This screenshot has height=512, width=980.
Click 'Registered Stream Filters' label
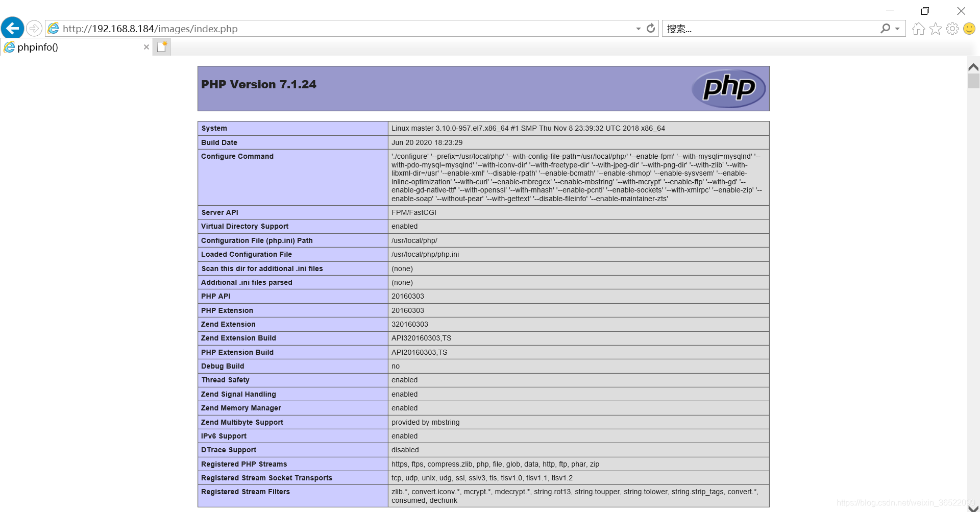click(246, 492)
